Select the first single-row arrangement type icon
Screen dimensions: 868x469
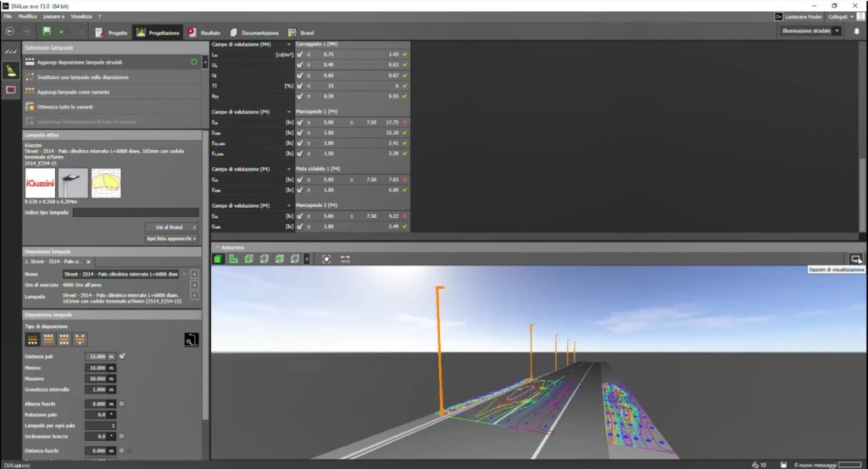click(x=32, y=339)
